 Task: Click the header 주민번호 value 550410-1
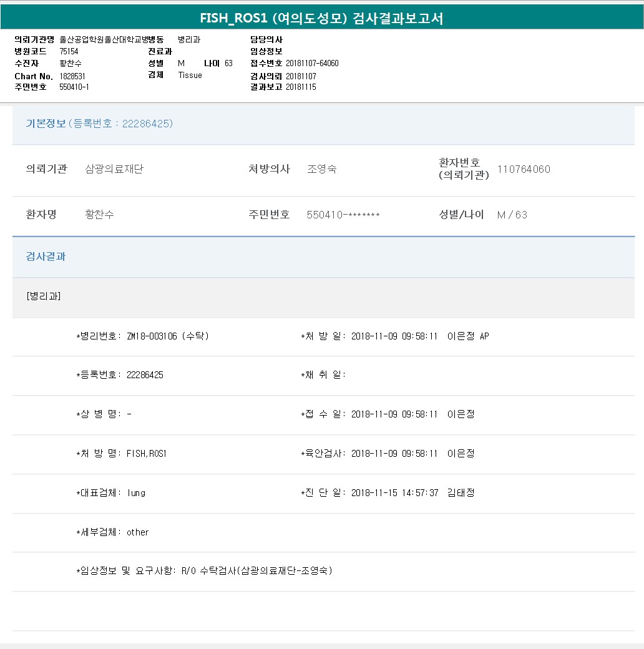coord(74,87)
